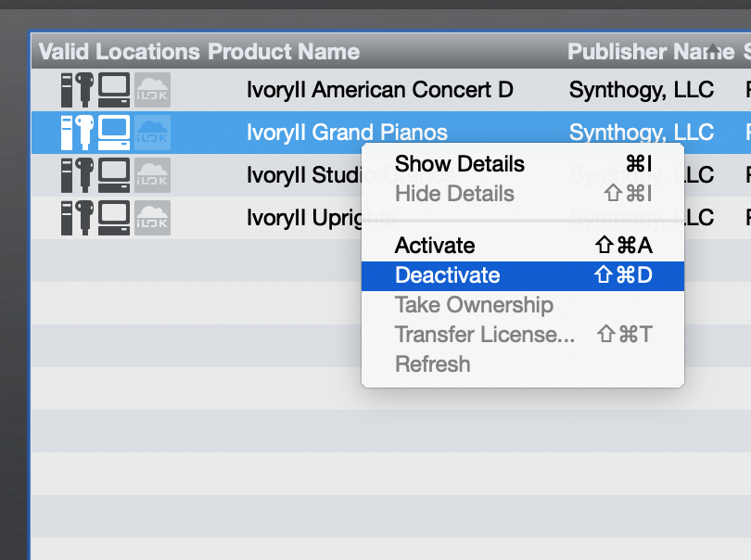Click Take Ownership menu entry

pyautogui.click(x=523, y=305)
